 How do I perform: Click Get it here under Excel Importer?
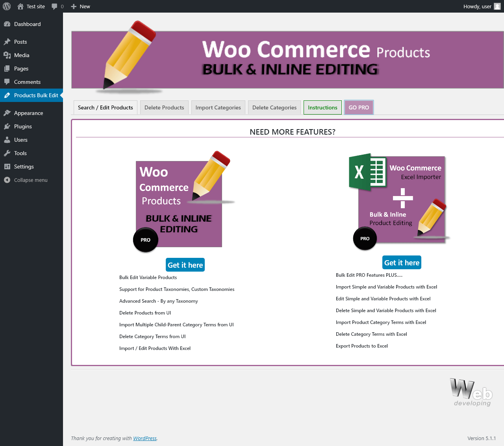pos(402,263)
